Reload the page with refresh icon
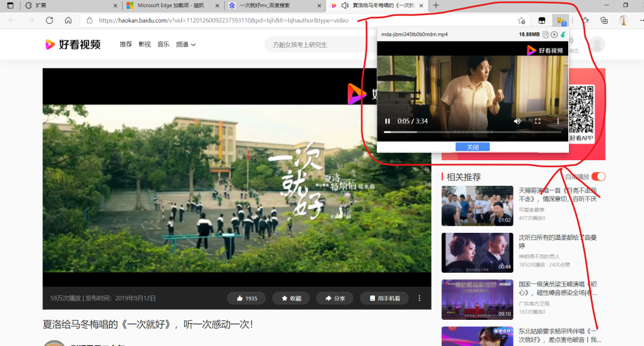Image resolution: width=644 pixels, height=346 pixels. coord(49,20)
